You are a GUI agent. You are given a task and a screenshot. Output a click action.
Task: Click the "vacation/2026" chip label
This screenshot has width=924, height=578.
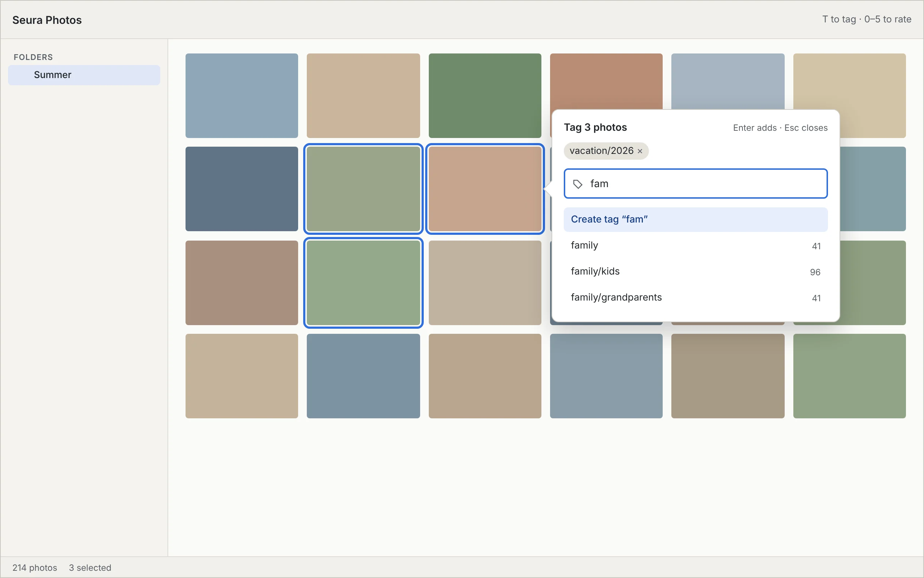601,151
